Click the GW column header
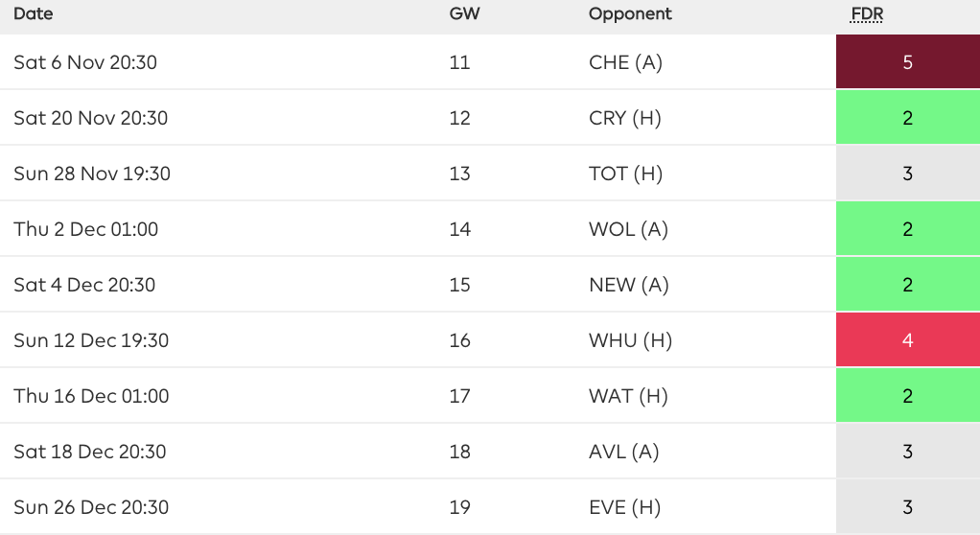980x535 pixels. point(461,14)
